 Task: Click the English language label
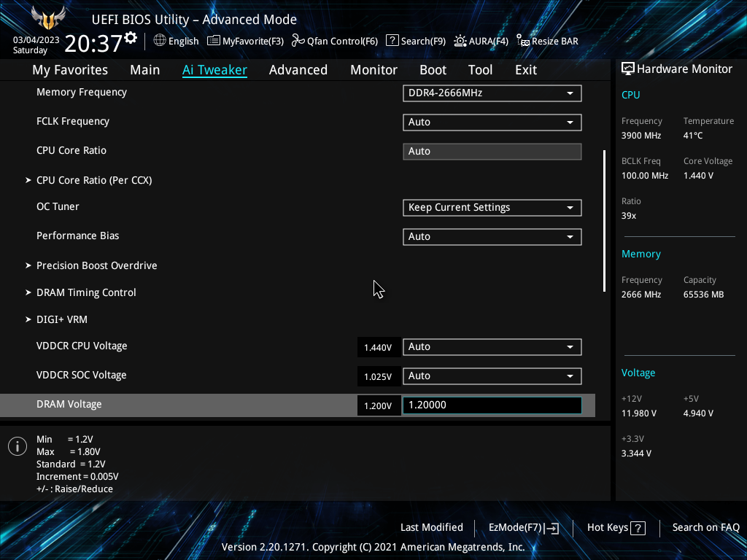pos(183,42)
